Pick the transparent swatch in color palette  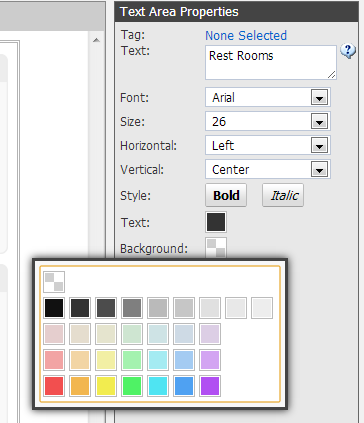coord(54,282)
